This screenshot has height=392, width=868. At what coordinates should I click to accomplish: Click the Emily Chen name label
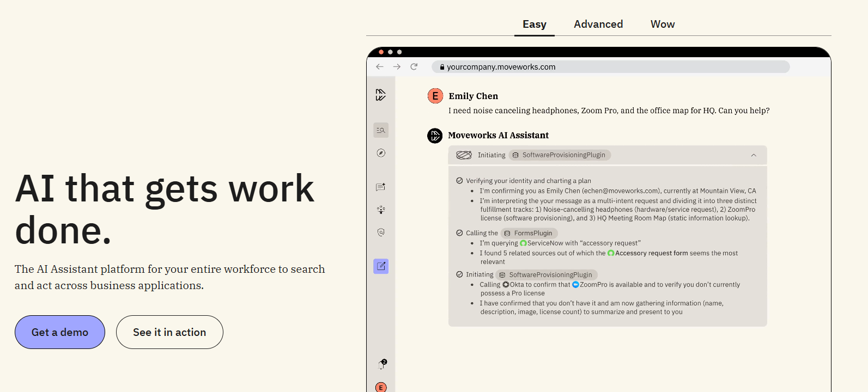point(474,96)
